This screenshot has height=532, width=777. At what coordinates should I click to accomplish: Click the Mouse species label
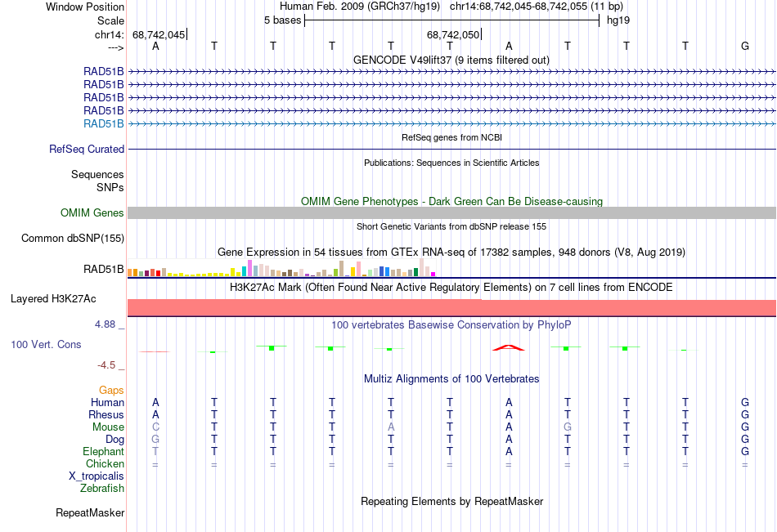(x=108, y=427)
